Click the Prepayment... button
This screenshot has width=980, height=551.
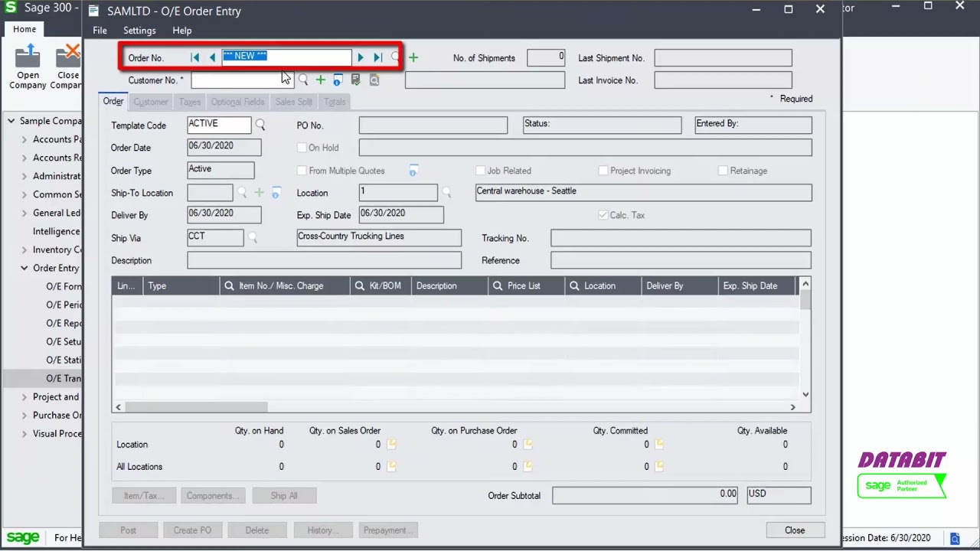[x=387, y=530]
